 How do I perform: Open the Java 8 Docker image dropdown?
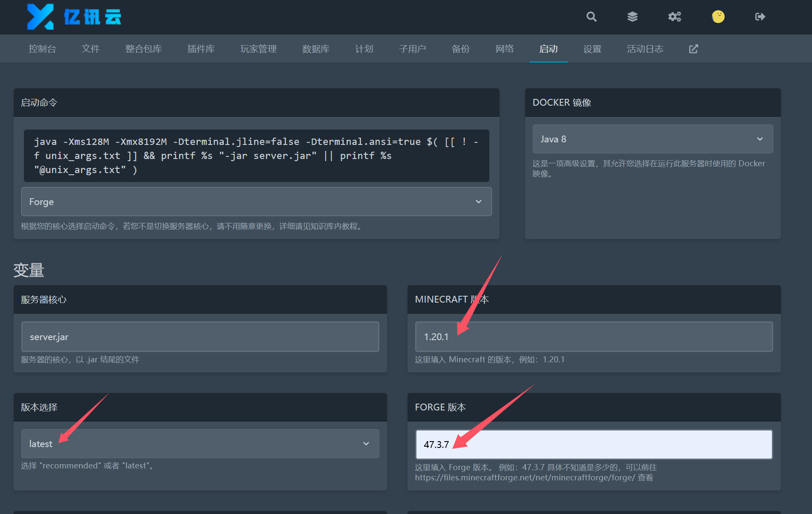(653, 139)
